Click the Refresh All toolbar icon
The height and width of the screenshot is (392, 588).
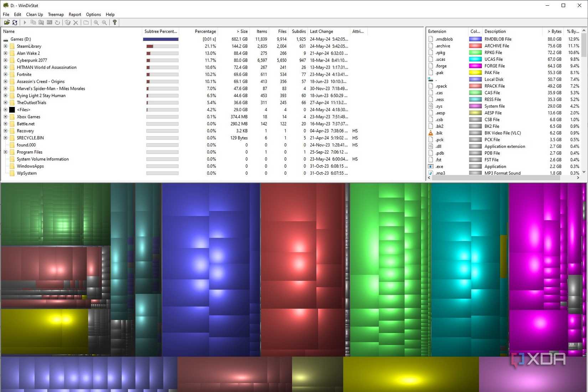15,22
